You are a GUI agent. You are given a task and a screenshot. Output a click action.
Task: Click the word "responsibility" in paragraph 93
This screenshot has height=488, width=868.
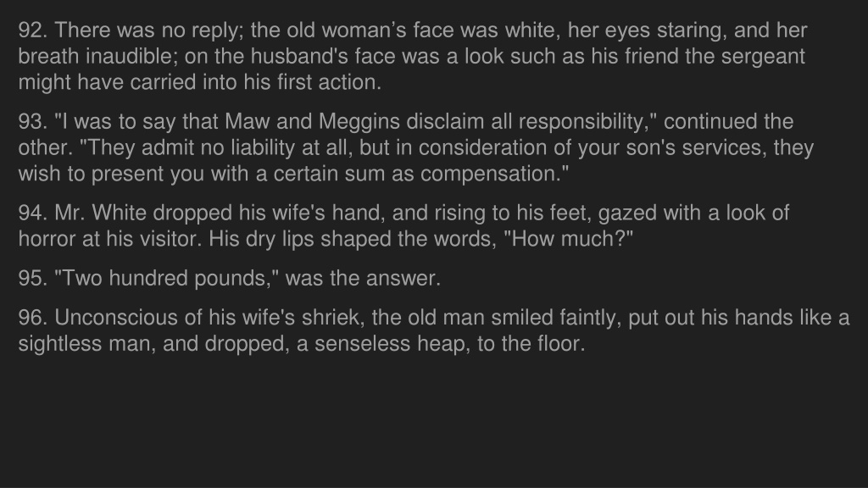[x=583, y=122]
